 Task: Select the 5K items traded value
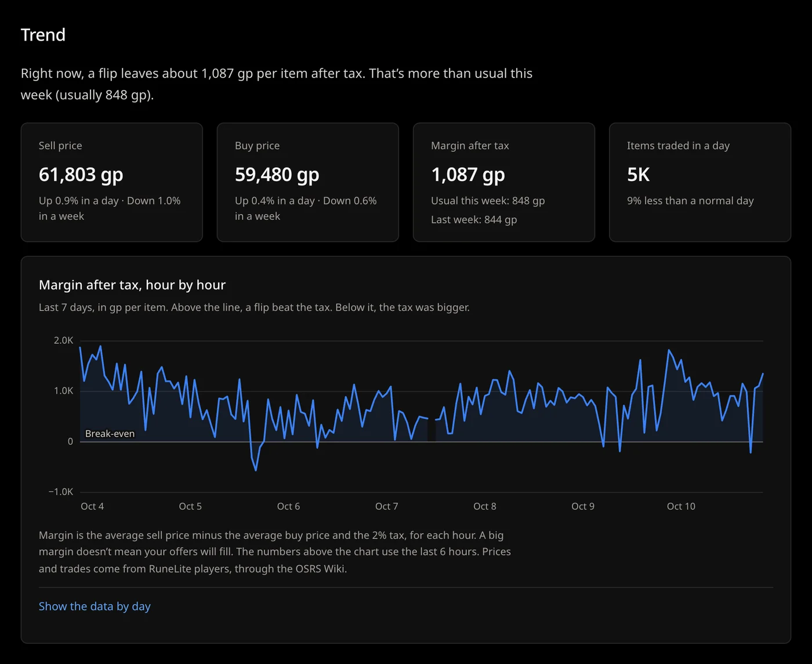point(639,174)
